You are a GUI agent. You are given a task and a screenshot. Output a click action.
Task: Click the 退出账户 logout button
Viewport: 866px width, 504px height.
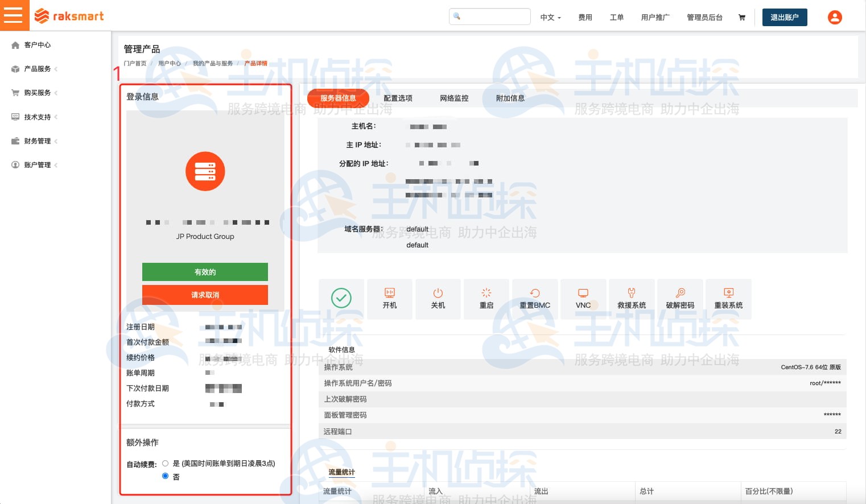(785, 17)
